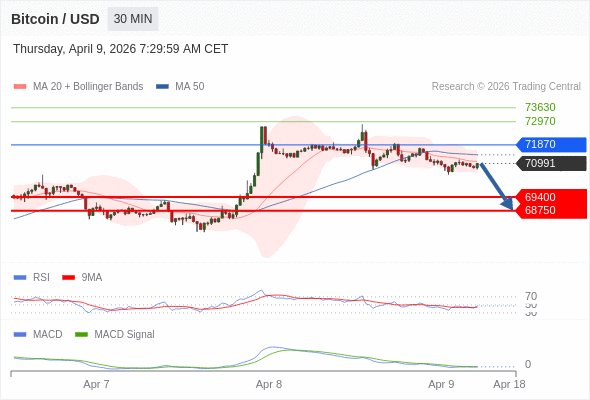Click the MACD blue legend swatch
The height and width of the screenshot is (400, 590).
pos(20,335)
